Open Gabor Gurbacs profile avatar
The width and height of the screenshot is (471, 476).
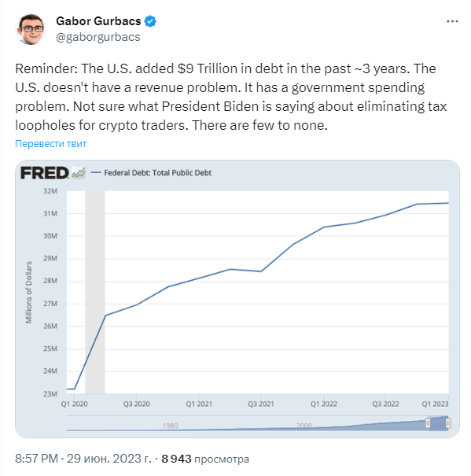[31, 29]
